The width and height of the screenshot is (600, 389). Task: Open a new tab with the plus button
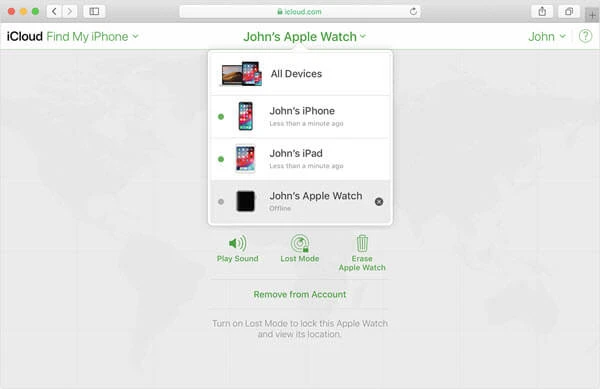pyautogui.click(x=592, y=15)
